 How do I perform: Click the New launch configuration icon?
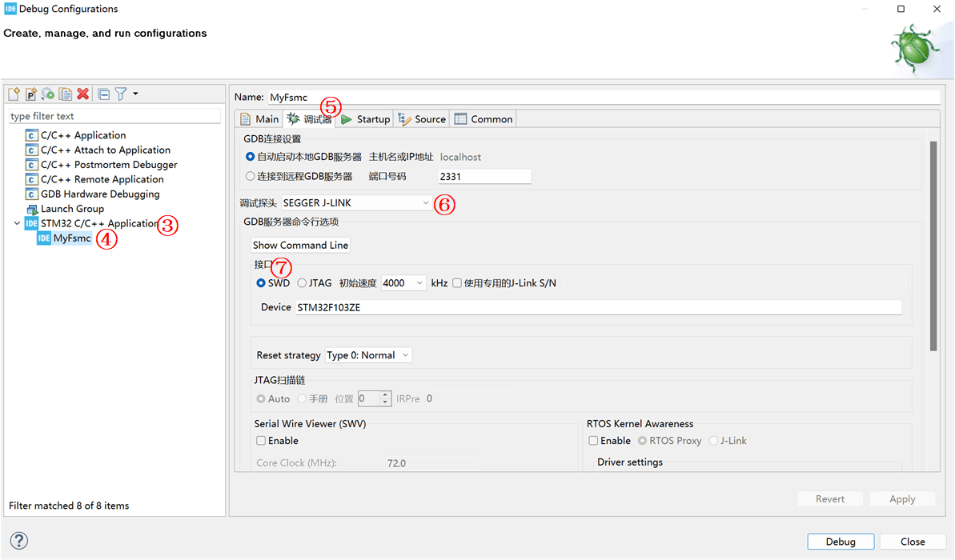pos(14,94)
